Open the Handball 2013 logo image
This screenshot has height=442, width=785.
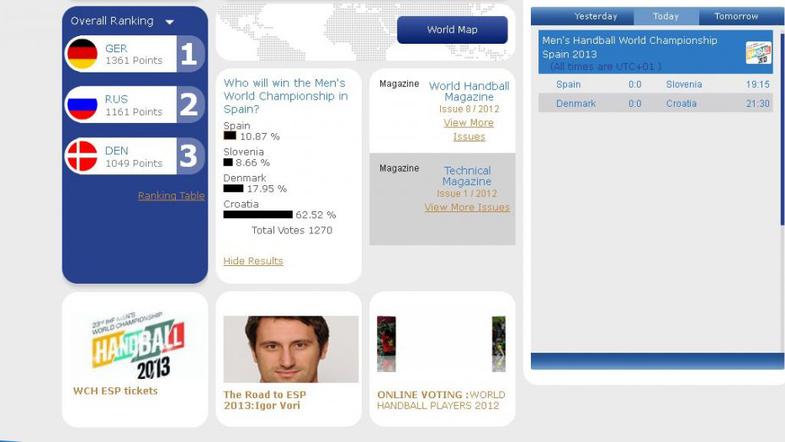(x=138, y=345)
